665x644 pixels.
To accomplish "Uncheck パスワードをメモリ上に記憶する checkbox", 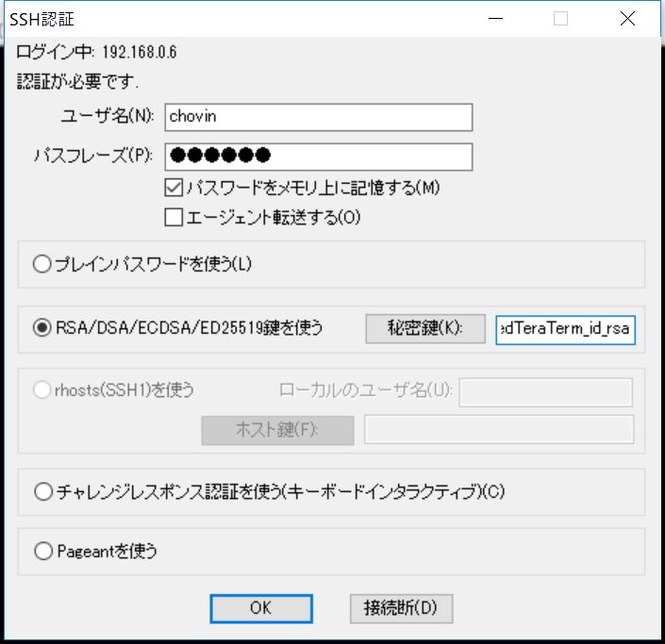I will pyautogui.click(x=174, y=188).
